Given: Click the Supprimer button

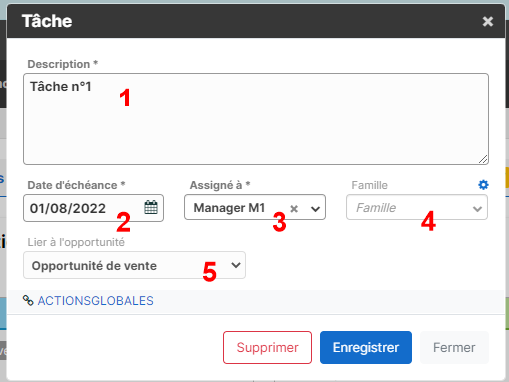Looking at the screenshot, I should point(267,347).
